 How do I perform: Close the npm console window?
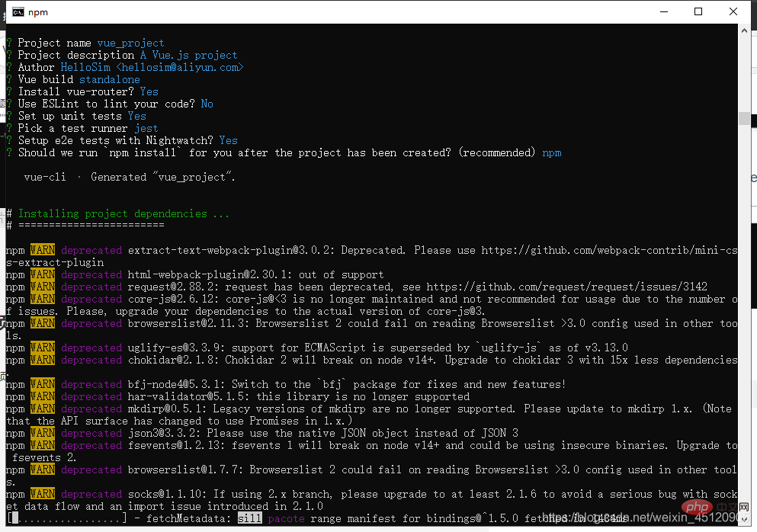(733, 11)
